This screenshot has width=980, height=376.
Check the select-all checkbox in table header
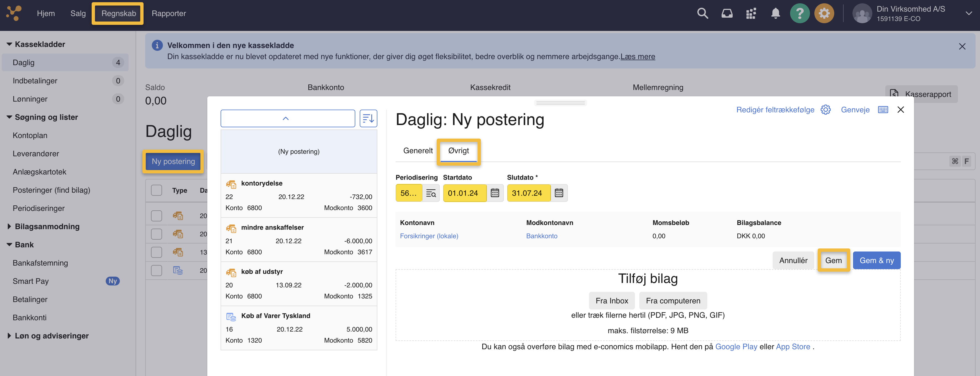pyautogui.click(x=156, y=190)
